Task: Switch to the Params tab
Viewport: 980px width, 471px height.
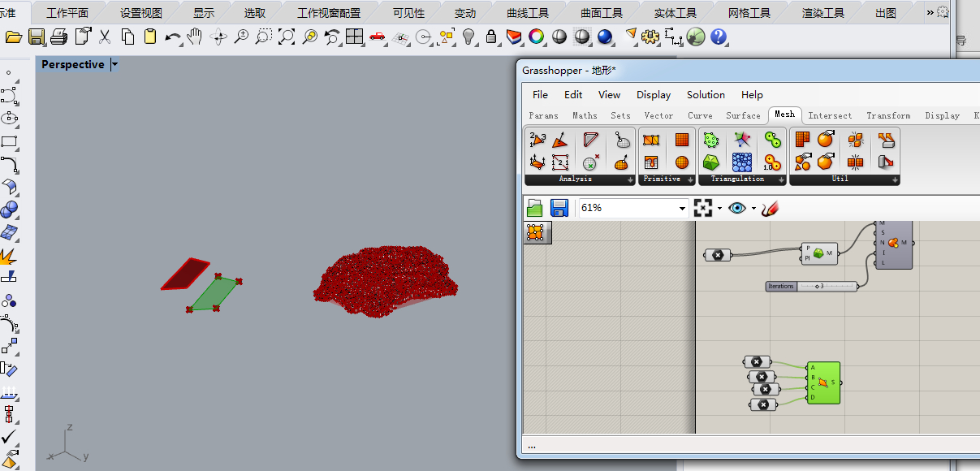Action: (543, 115)
